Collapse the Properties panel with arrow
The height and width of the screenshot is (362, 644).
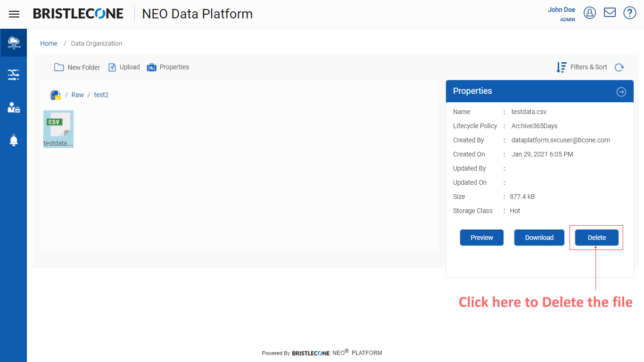621,92
